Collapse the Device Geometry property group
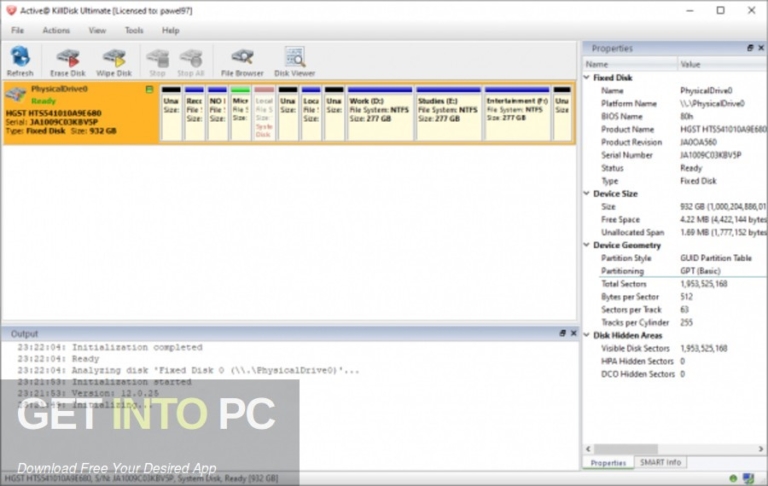 (x=587, y=245)
